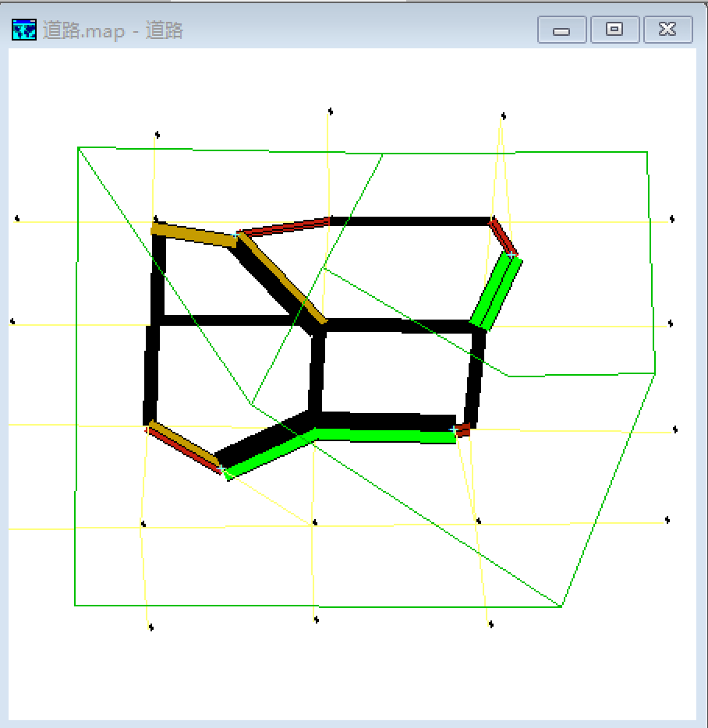The width and height of the screenshot is (708, 728).
Task: Maximize the 道路.map window
Action: [614, 30]
